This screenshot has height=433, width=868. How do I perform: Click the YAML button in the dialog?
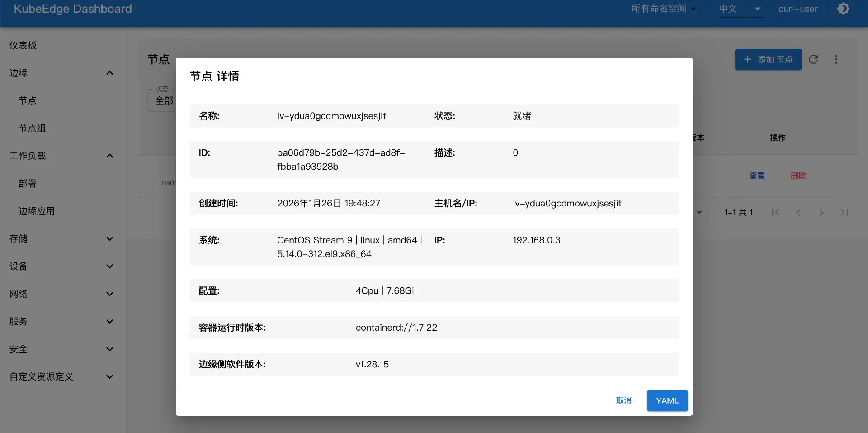(667, 400)
